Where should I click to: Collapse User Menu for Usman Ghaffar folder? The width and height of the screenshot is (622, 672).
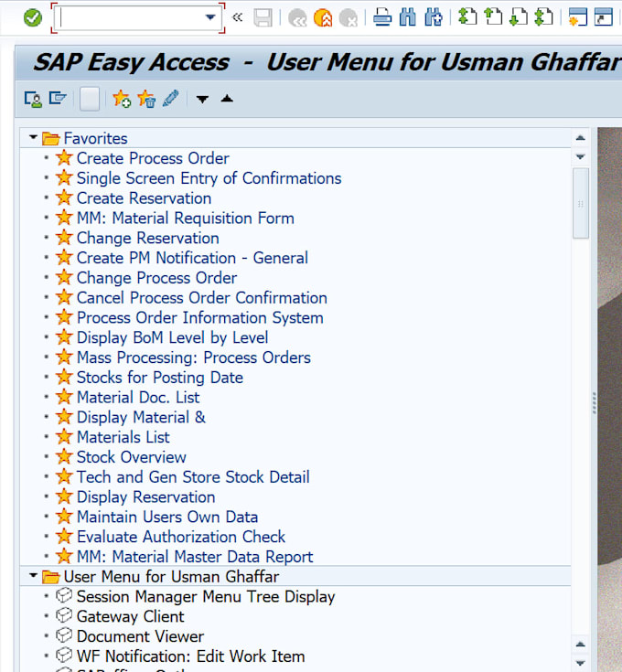(33, 575)
